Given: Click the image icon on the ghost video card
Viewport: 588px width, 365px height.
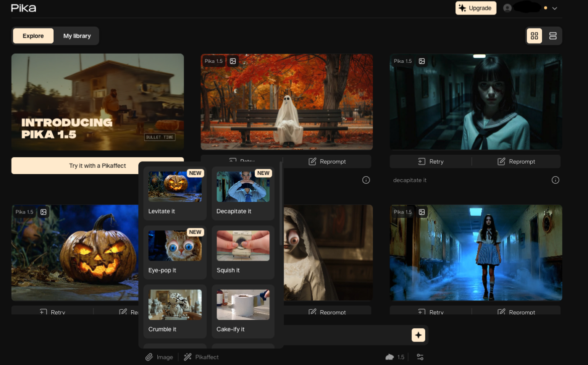Looking at the screenshot, I should coord(233,61).
